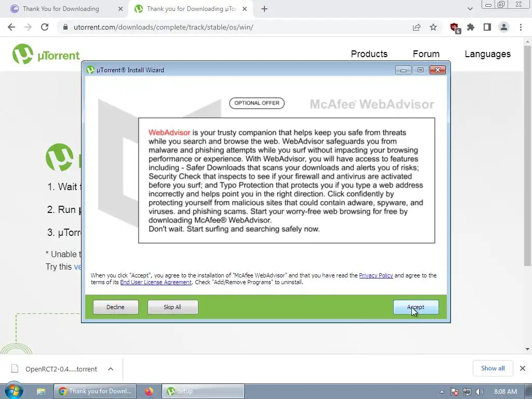Click the Decline button
This screenshot has height=399, width=532.
pyautogui.click(x=116, y=307)
